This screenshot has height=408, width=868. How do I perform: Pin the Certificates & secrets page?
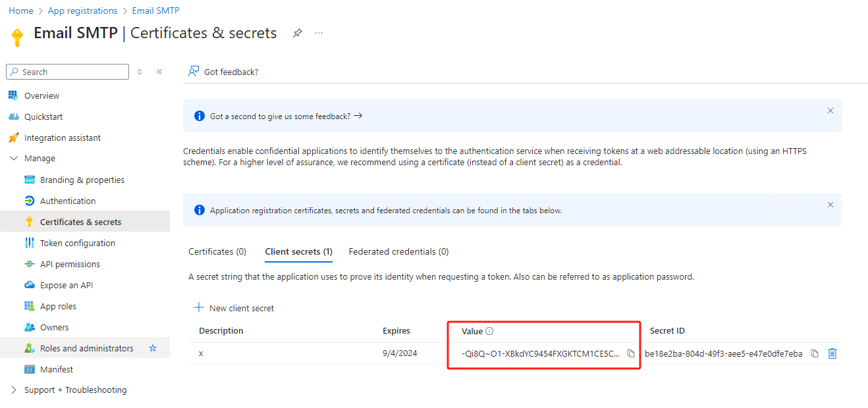(x=298, y=33)
